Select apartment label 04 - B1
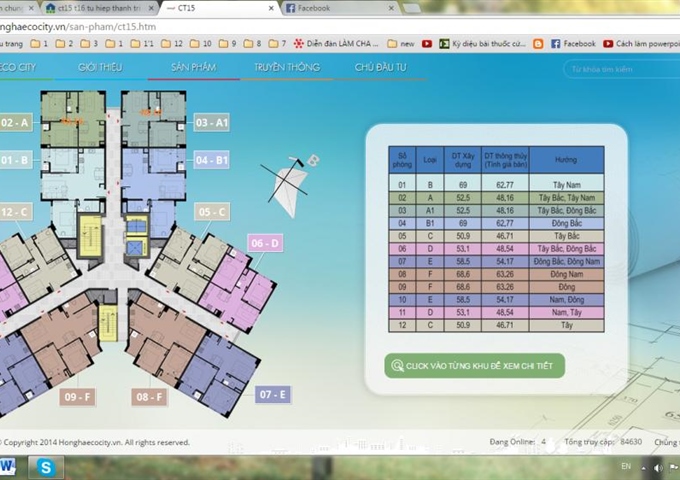The image size is (680, 480). click(212, 160)
